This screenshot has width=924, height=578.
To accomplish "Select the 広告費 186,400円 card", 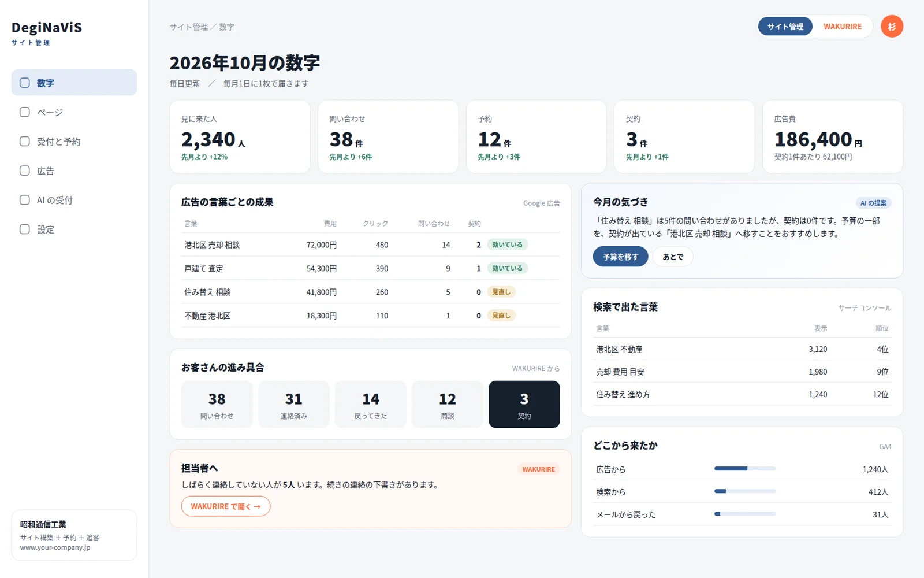I will (833, 137).
